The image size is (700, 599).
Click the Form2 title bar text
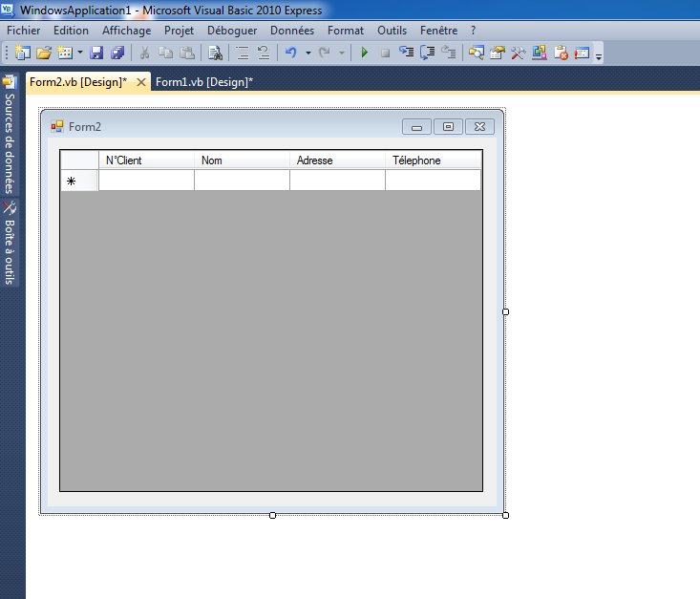85,127
